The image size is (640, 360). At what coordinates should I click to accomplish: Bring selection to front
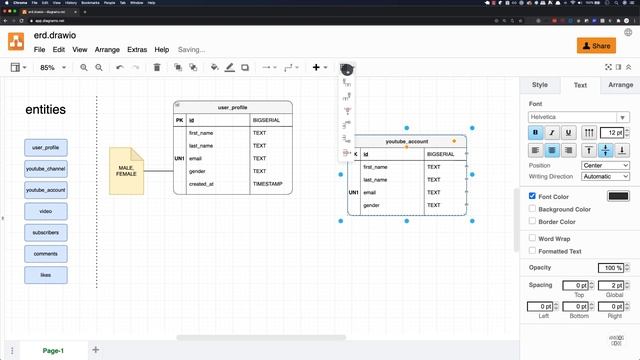point(178,67)
